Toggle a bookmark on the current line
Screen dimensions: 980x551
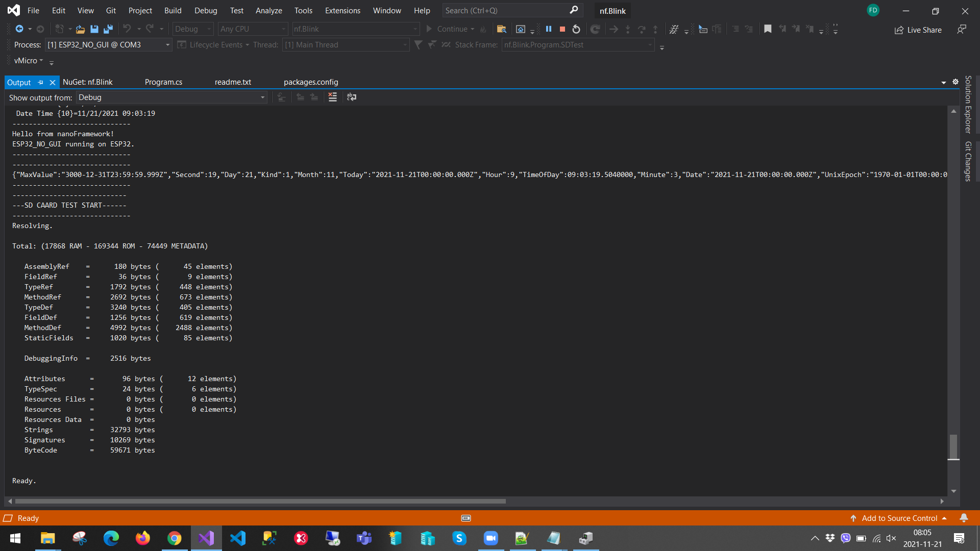(768, 29)
